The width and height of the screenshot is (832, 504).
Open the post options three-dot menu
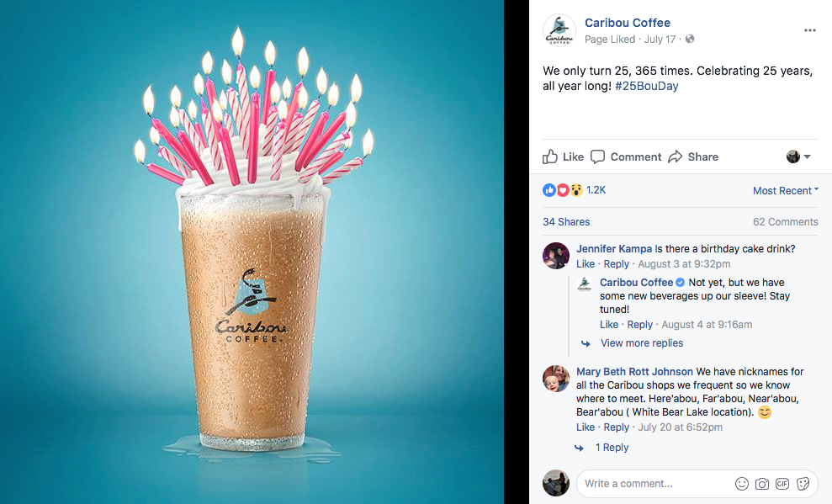810,30
